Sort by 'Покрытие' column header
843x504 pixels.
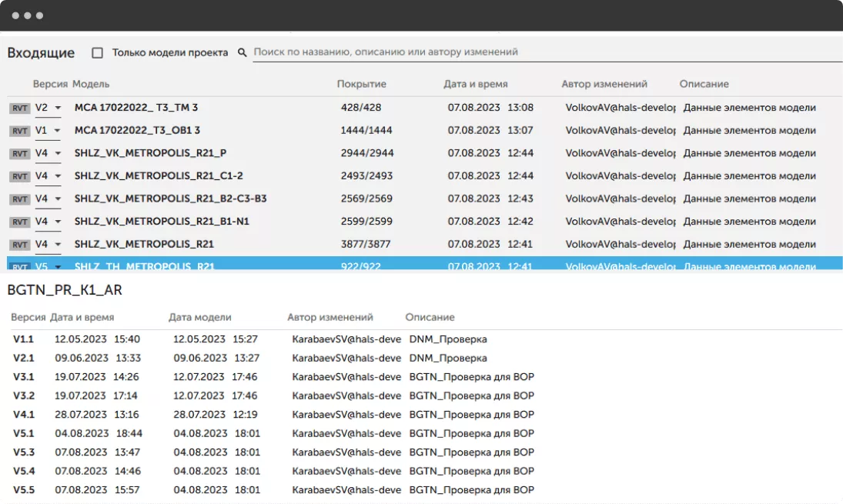click(361, 84)
